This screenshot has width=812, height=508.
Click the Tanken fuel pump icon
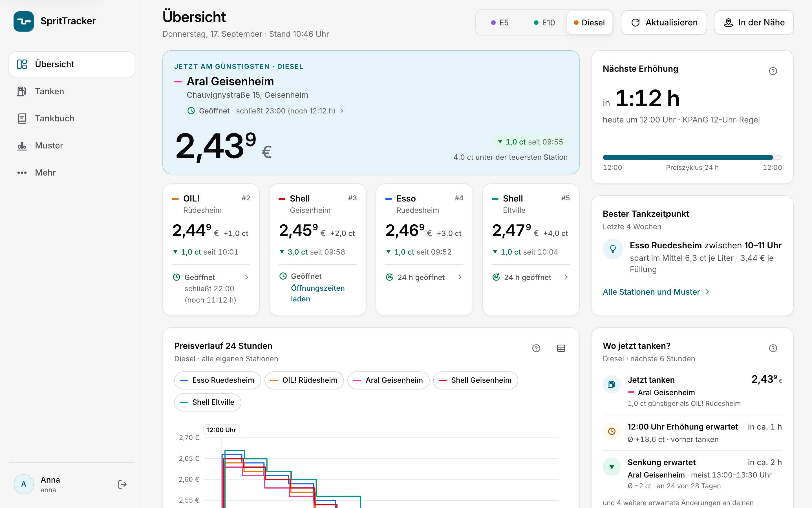(22, 91)
